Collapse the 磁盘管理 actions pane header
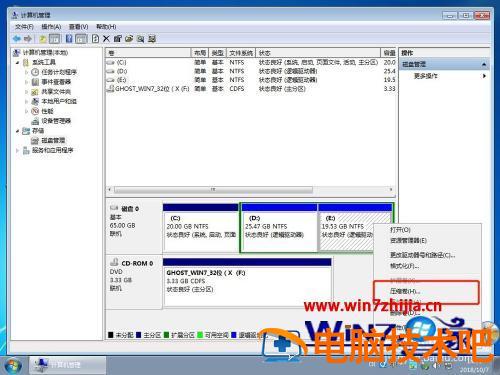Viewport: 500px width, 375px height. [x=484, y=64]
